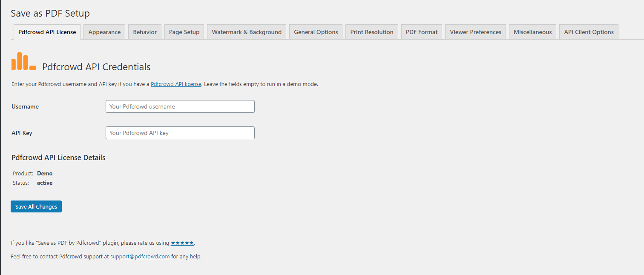Select the Viewer Preferences tab
This screenshot has height=275, width=644.
point(475,32)
